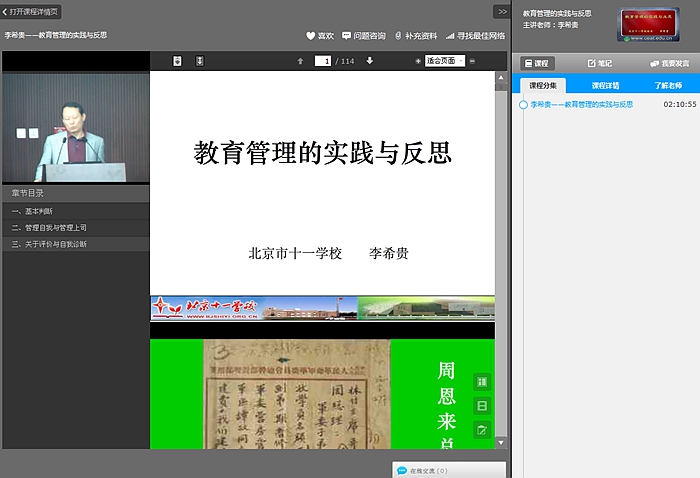Switch to the 笔记 tab
This screenshot has height=478, width=700.
[x=600, y=63]
